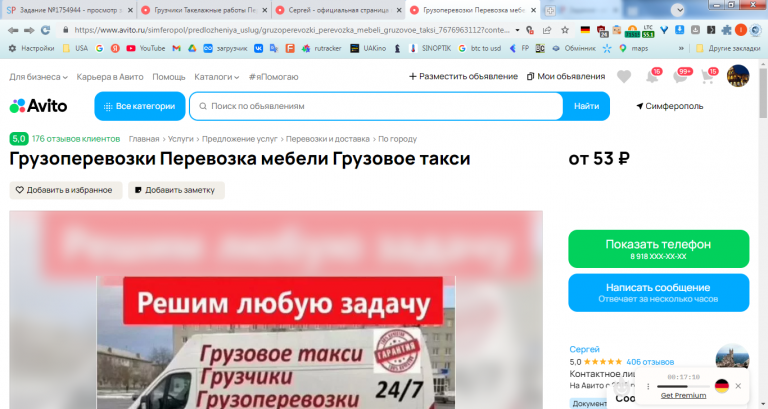The height and width of the screenshot is (409, 768).
Task: Open the USA bookmarks folder
Action: (x=75, y=48)
